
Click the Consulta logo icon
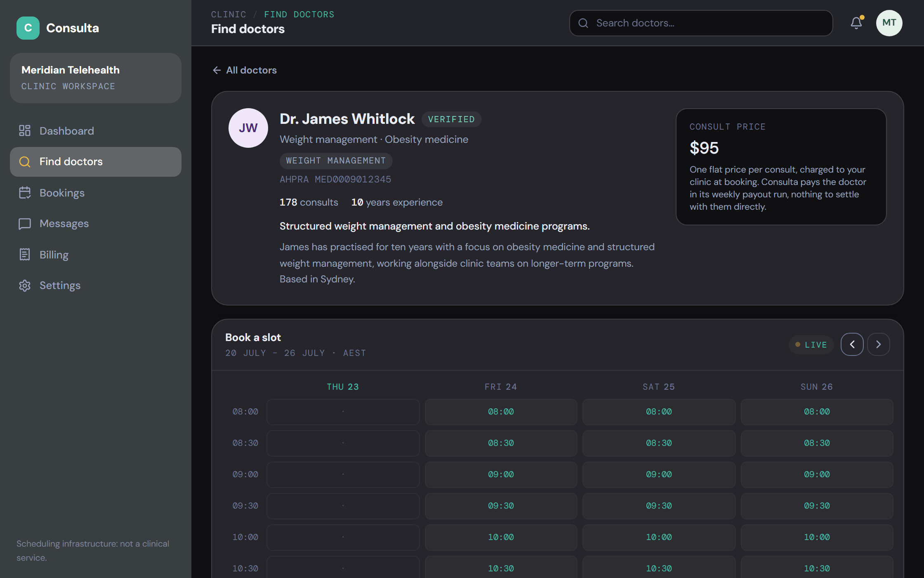coord(28,28)
